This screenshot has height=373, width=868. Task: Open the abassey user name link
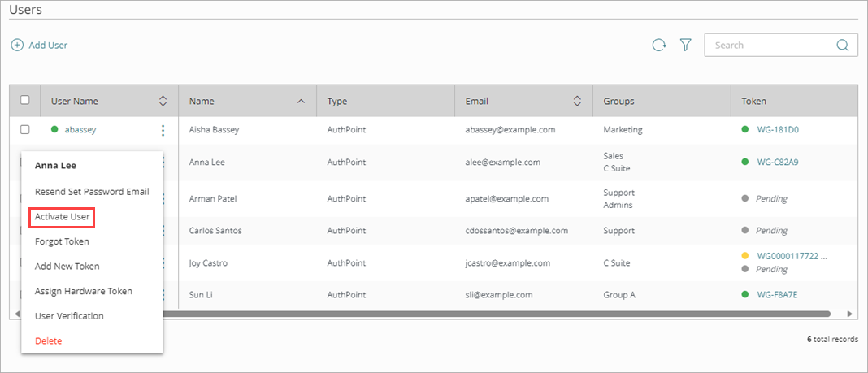(x=81, y=129)
